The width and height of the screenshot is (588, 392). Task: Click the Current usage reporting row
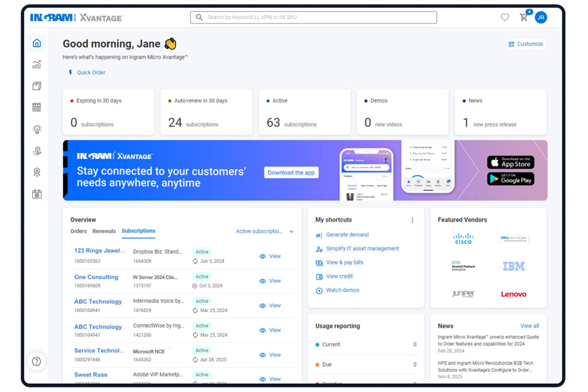click(x=366, y=344)
